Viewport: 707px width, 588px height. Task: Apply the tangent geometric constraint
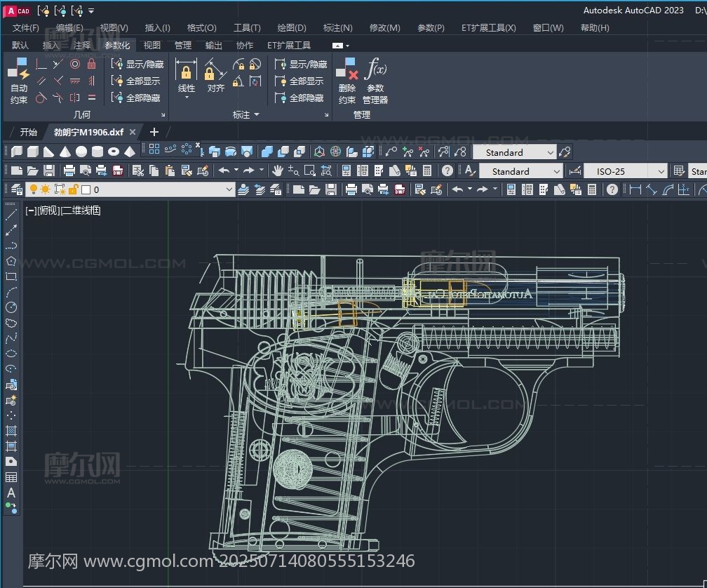[x=41, y=98]
